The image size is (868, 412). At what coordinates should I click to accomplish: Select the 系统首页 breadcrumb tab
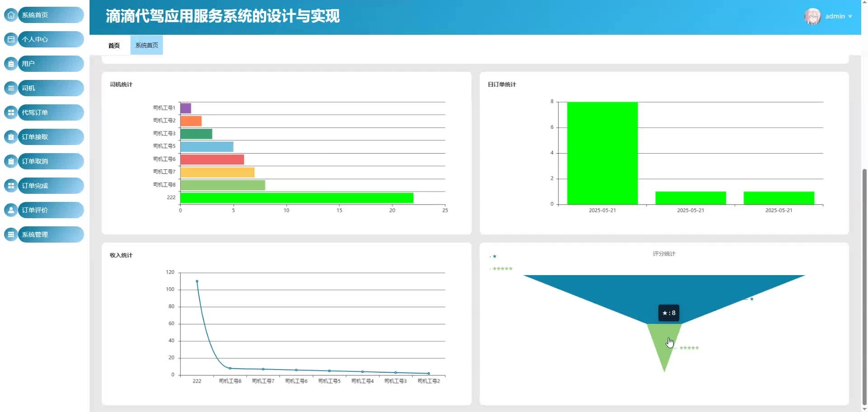[146, 45]
